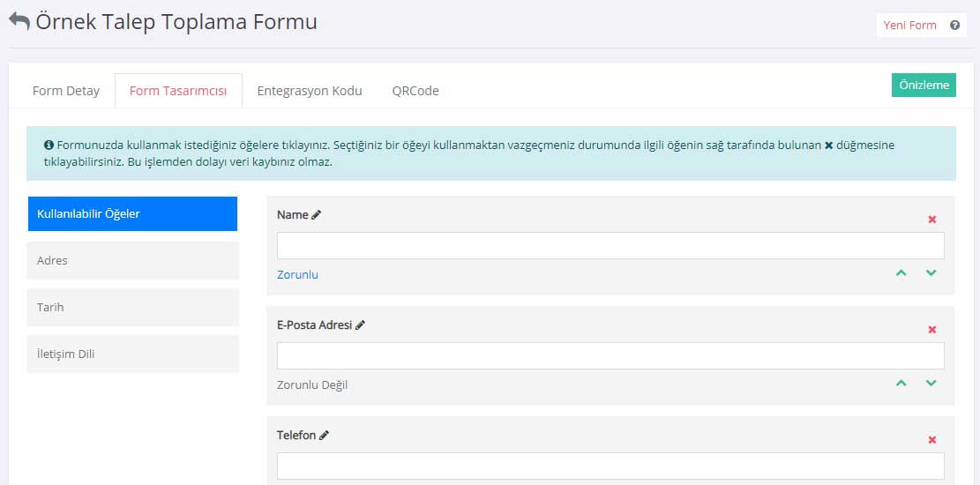The width and height of the screenshot is (980, 485).
Task: Toggle Zorunlu Değil for E-Posta Adresi
Action: [312, 385]
